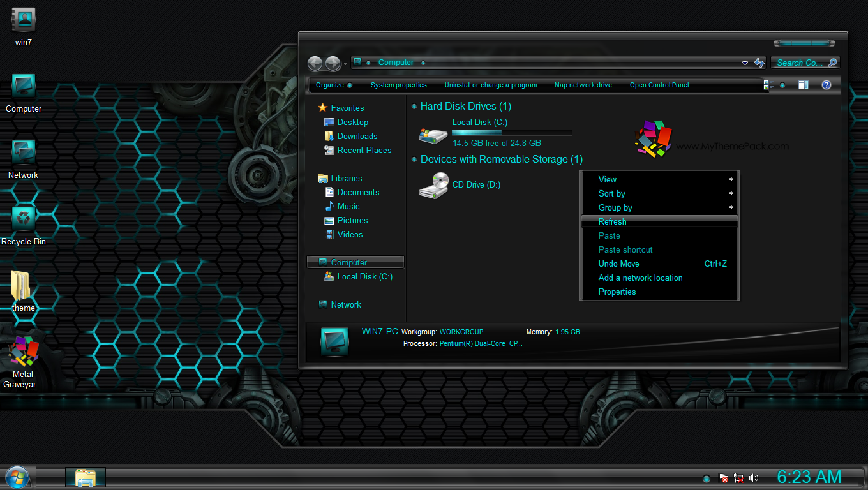Click the Music note icon in sidebar

coord(329,206)
